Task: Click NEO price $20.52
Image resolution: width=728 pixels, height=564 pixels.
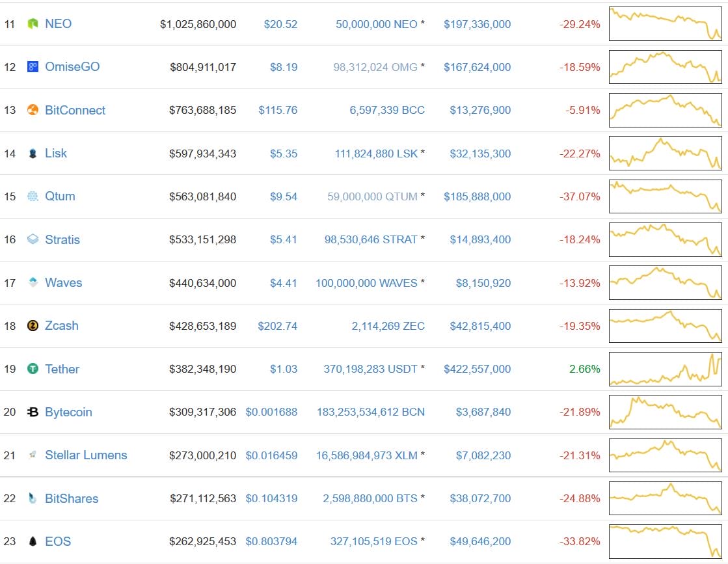Action: 280,24
